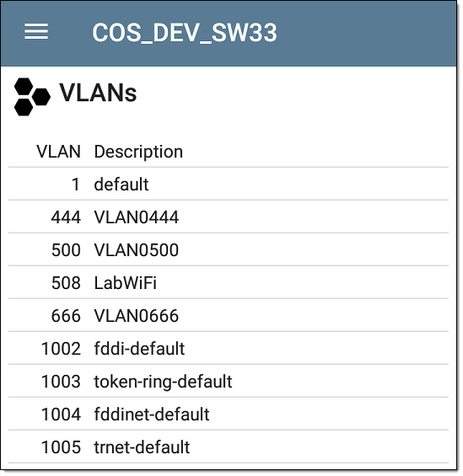463x476 pixels.
Task: Click the VLANs section heading
Action: (98, 93)
